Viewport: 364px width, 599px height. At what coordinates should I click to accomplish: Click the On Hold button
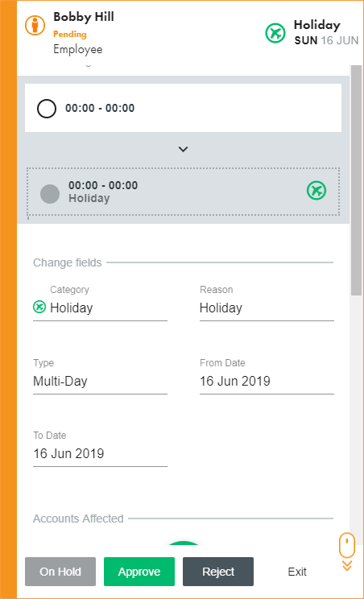(60, 572)
